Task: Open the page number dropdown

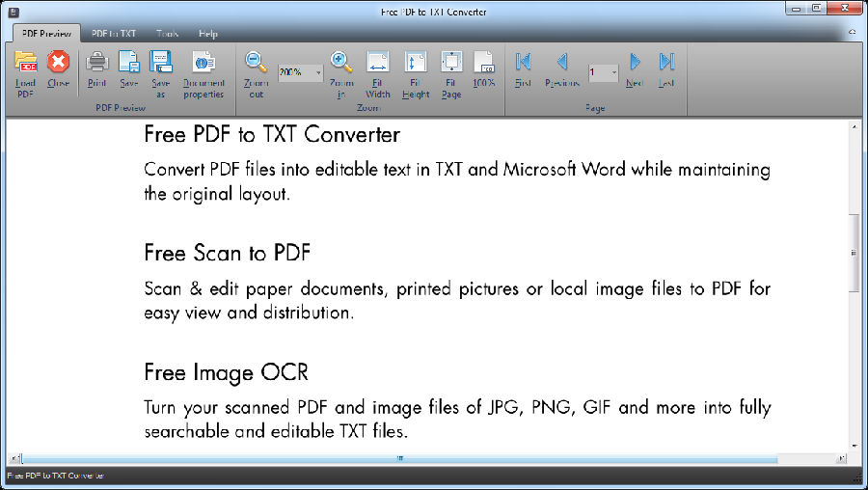Action: coord(613,73)
